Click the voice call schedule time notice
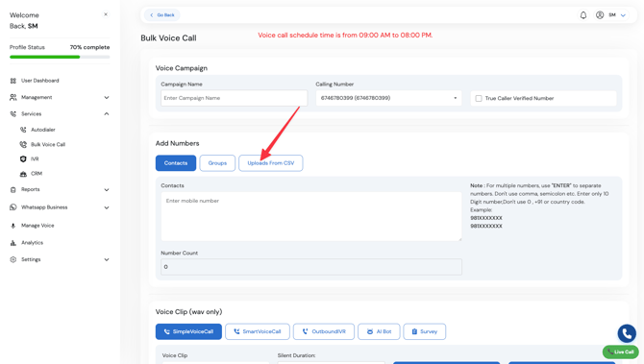The image size is (644, 364). tap(345, 36)
